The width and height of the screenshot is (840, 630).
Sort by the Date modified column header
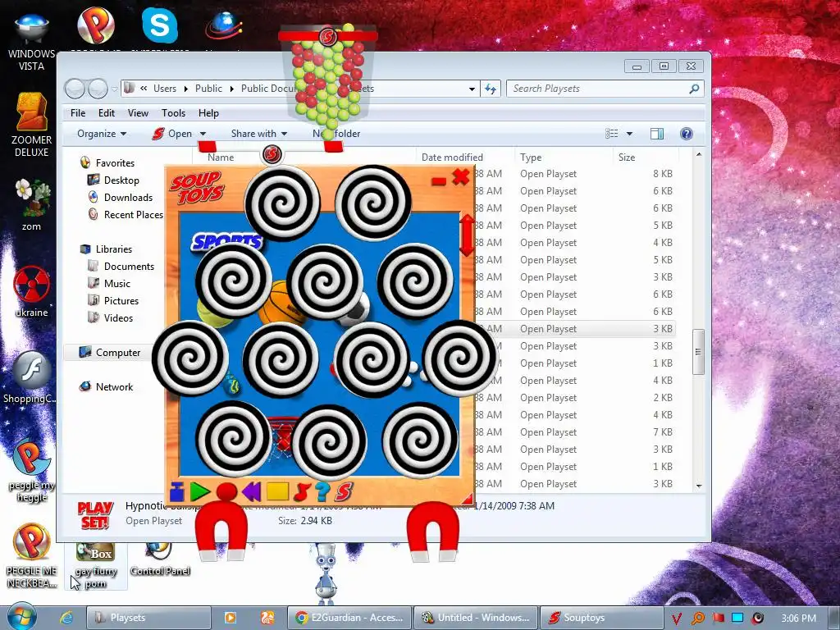pyautogui.click(x=452, y=157)
